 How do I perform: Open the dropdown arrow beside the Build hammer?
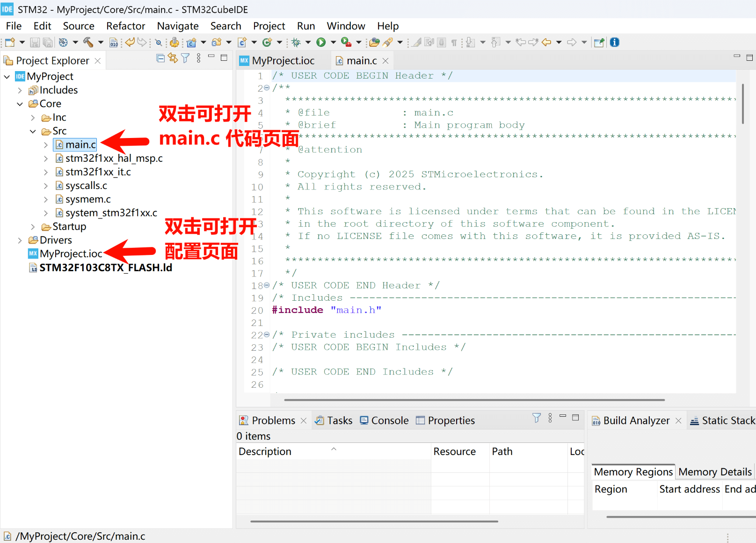(100, 43)
